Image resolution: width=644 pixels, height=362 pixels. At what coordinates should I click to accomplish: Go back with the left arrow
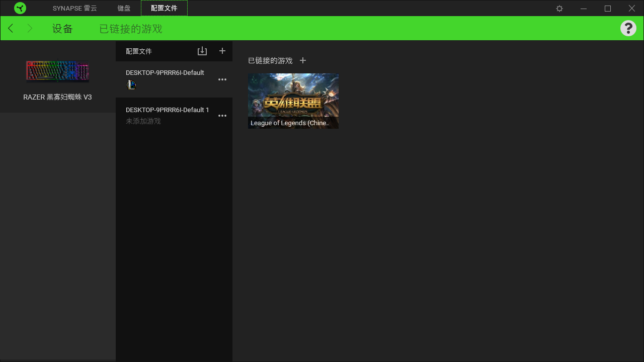(11, 28)
